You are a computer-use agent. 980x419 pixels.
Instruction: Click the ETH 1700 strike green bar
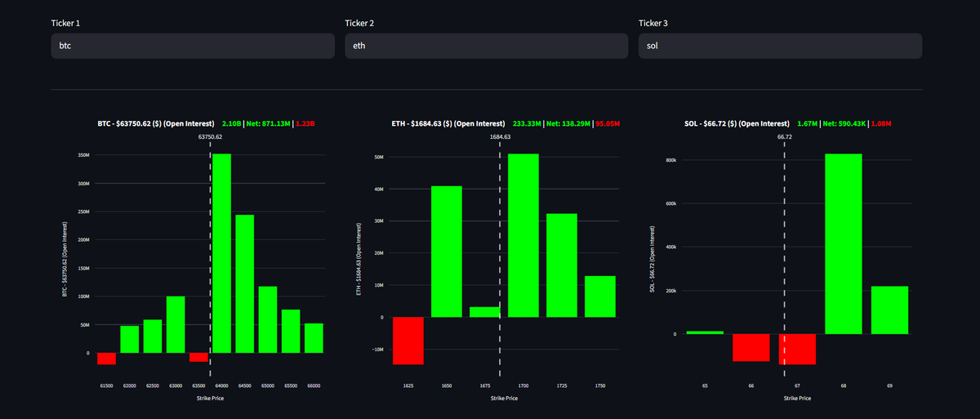point(523,235)
